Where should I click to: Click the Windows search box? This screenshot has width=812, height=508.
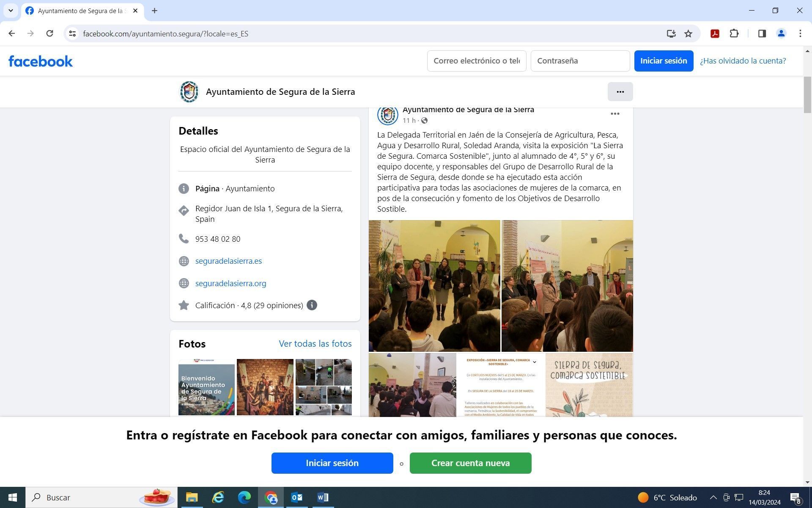click(101, 497)
